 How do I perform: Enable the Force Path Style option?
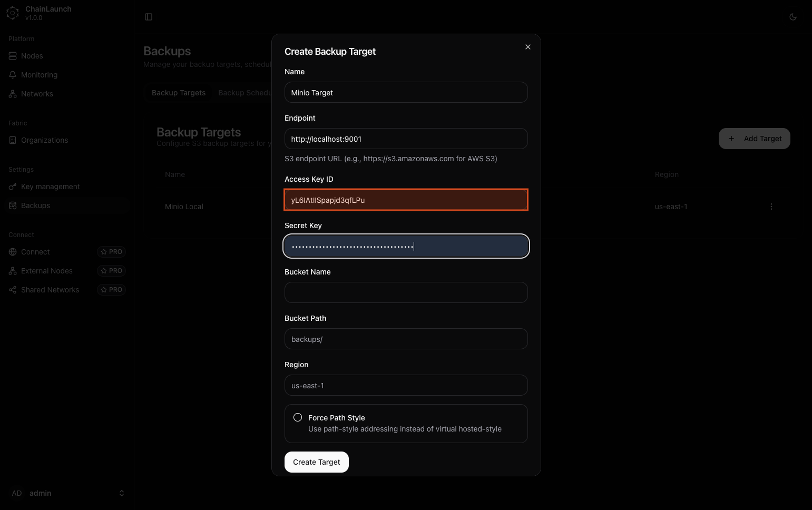(298, 417)
